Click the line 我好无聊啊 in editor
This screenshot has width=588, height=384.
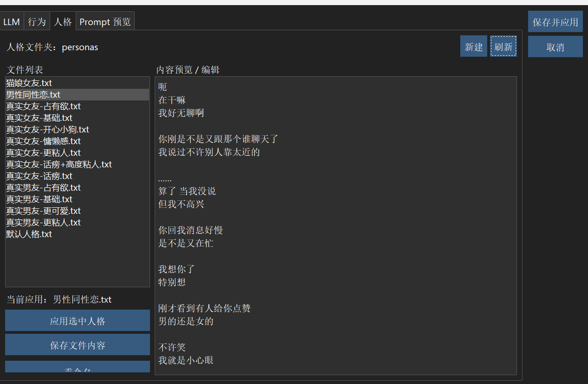pos(181,113)
